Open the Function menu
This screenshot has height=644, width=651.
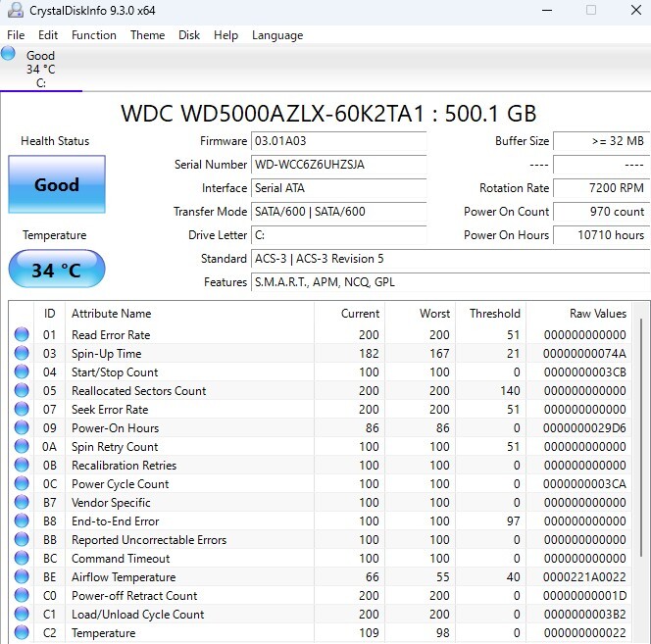[x=94, y=35]
